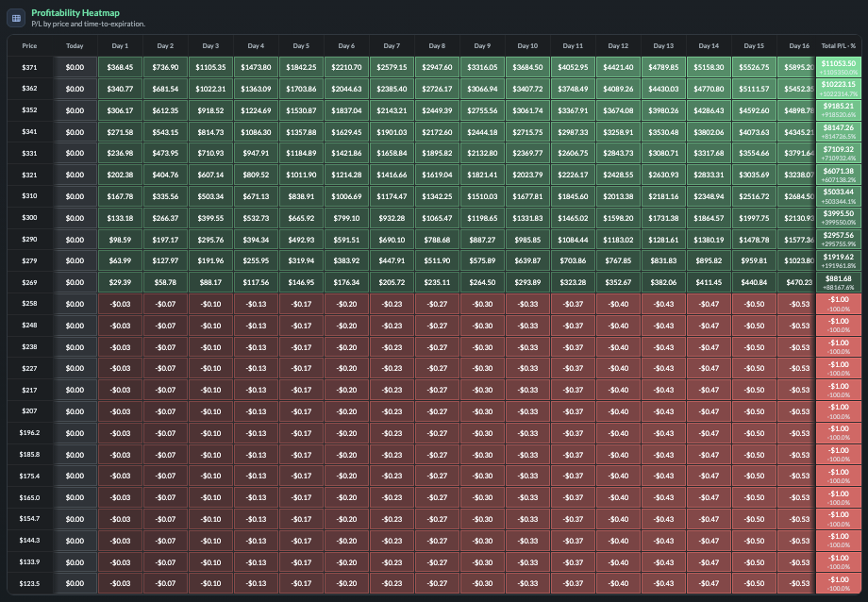Click the -$0.27 cell in the $165.0 row
This screenshot has width=868, height=602.
(437, 497)
